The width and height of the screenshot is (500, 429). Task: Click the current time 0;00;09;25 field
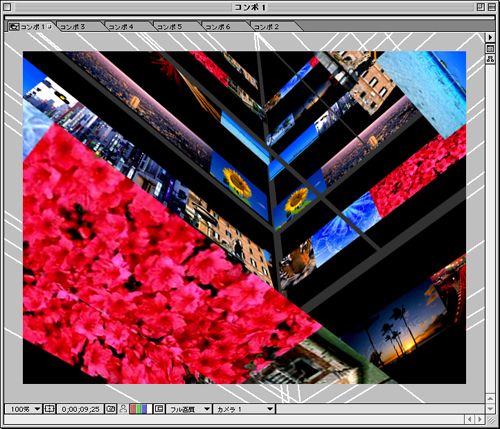80,409
